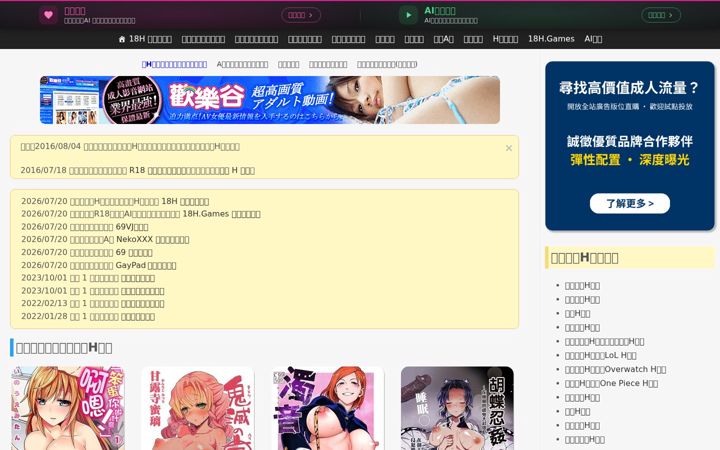Dismiss the yellow notice with the X
720x450 pixels.
509,148
